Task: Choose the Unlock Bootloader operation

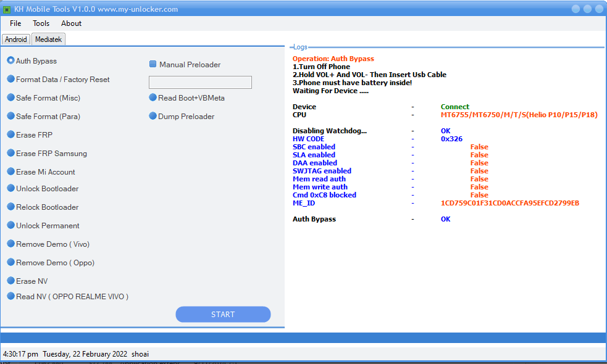Action: coord(10,189)
